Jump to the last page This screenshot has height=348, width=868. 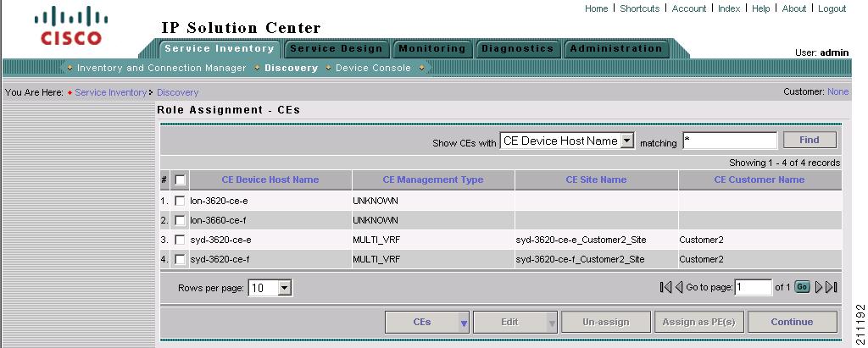pyautogui.click(x=832, y=287)
